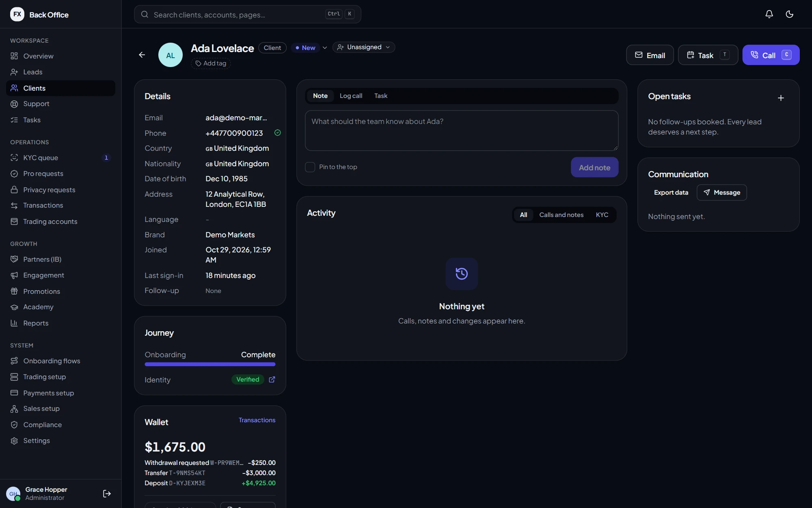Click the Verified identity badge
This screenshot has height=508, width=812.
[248, 380]
